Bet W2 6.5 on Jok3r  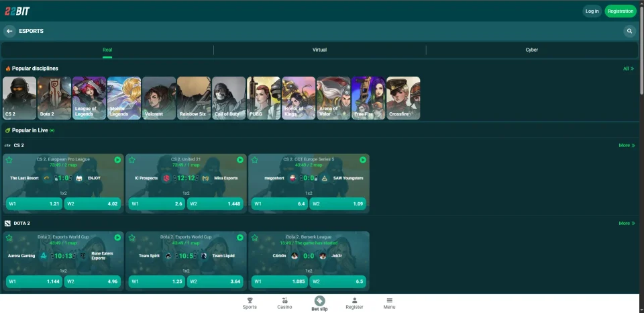pos(338,281)
